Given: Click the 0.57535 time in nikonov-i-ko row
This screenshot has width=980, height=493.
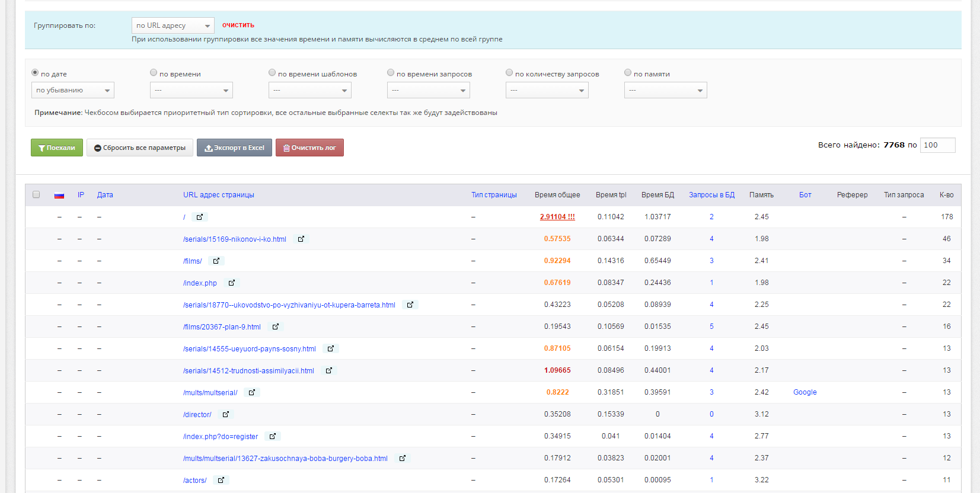Looking at the screenshot, I should point(557,239).
